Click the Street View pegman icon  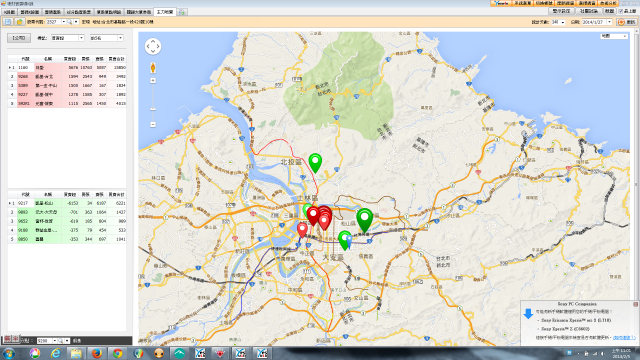click(x=153, y=67)
